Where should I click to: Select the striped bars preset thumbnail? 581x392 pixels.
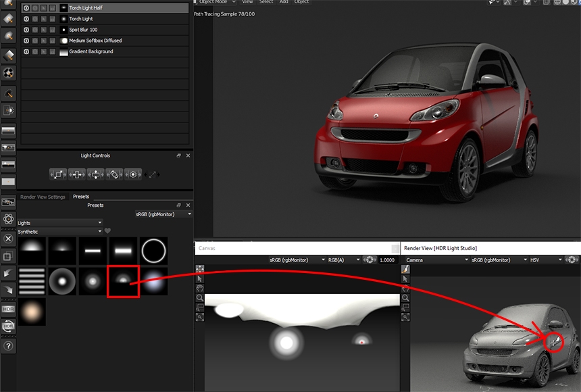pyautogui.click(x=32, y=281)
